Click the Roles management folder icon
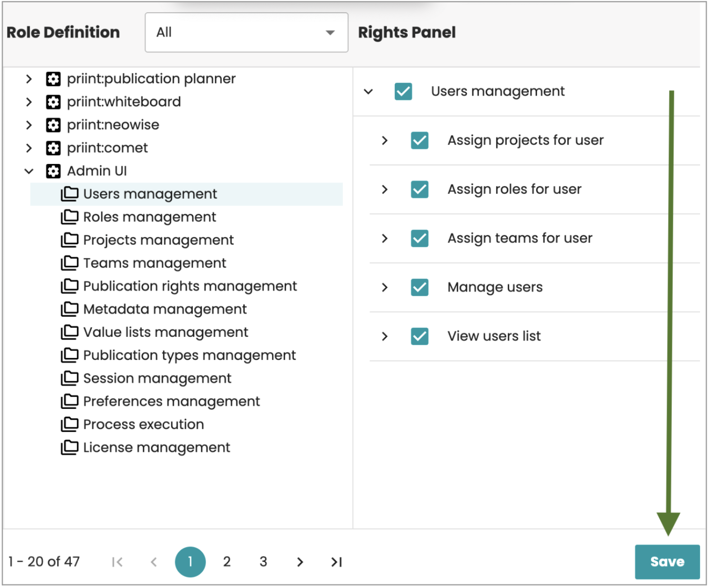711x588 pixels. pyautogui.click(x=70, y=217)
